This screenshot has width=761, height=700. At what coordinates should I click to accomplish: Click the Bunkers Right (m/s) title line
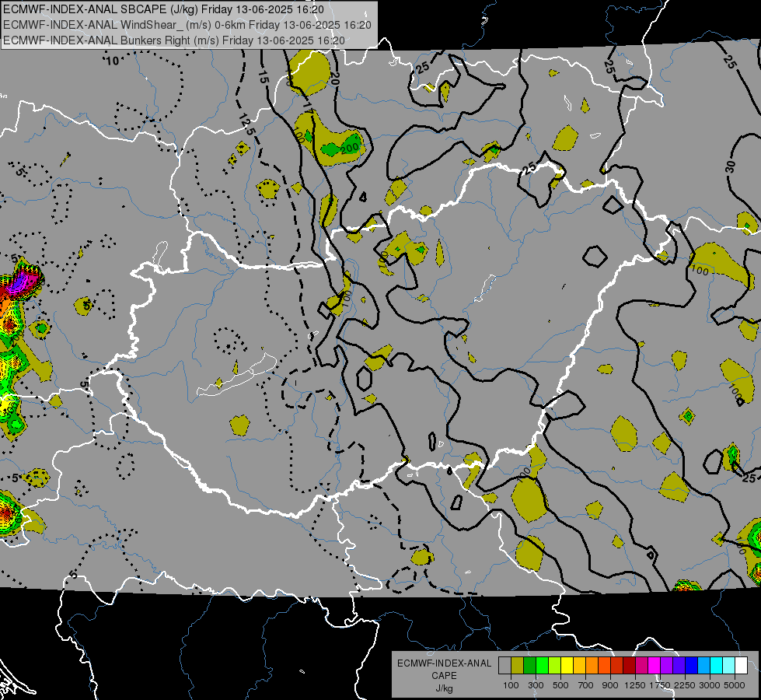(x=174, y=40)
